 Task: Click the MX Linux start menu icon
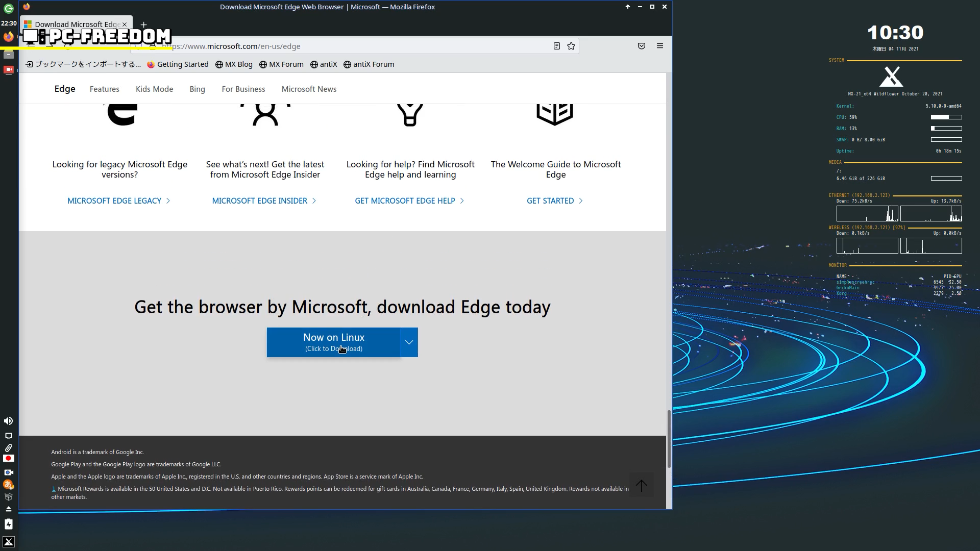click(x=9, y=542)
